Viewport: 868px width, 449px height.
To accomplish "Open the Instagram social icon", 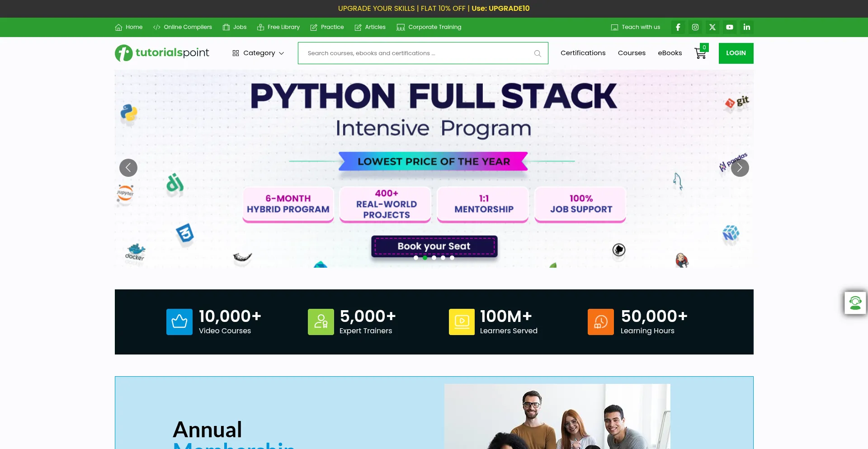I will click(695, 27).
